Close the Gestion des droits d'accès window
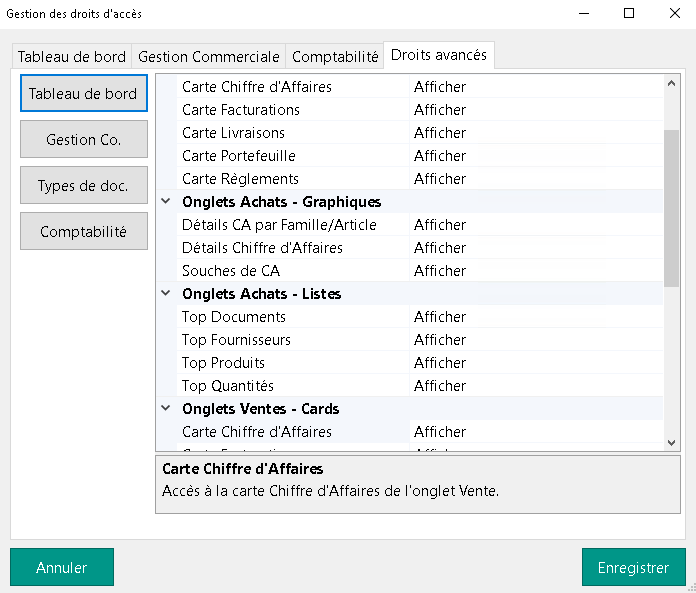This screenshot has height=593, width=696. pyautogui.click(x=673, y=13)
